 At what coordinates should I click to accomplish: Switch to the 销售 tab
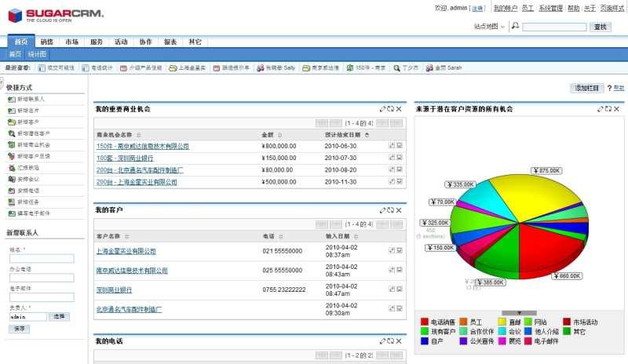[47, 42]
